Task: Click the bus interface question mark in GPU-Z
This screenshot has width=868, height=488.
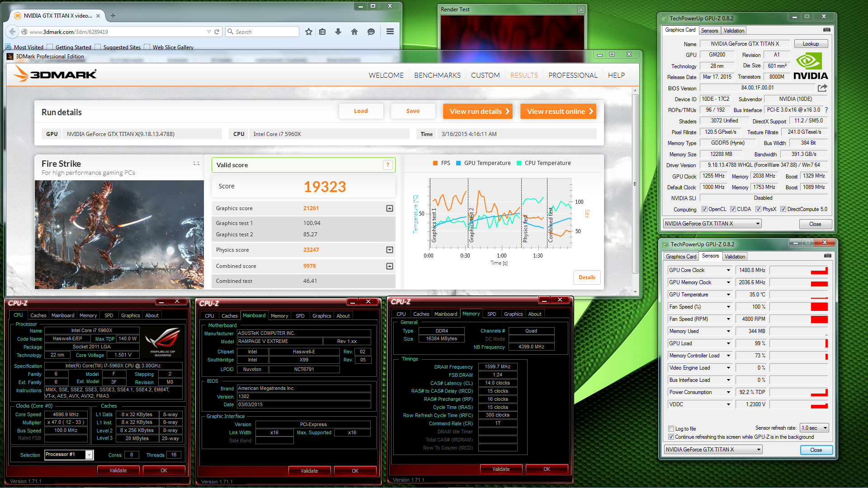Action: 826,110
